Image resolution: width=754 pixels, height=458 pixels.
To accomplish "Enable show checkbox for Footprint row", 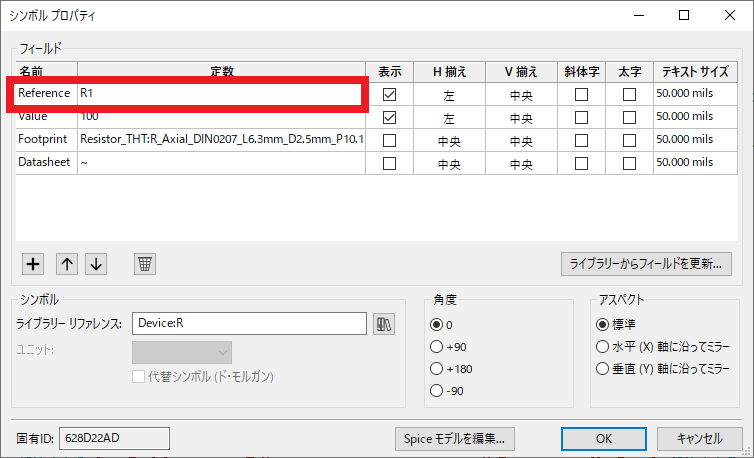I will coord(389,140).
